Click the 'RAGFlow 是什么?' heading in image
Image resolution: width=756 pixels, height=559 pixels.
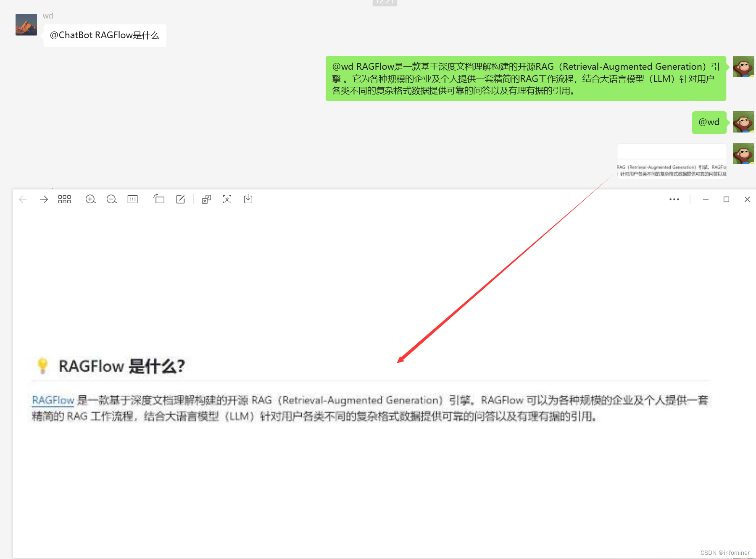coord(122,366)
